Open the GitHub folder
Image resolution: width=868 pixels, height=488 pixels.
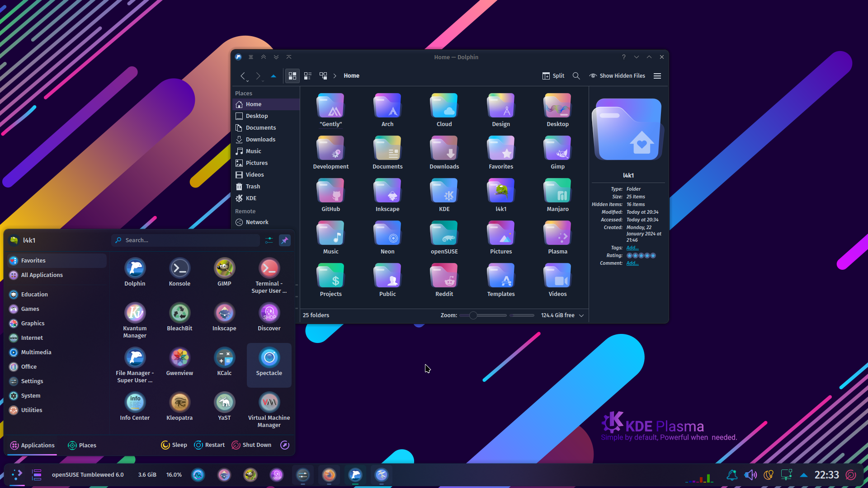[330, 195]
